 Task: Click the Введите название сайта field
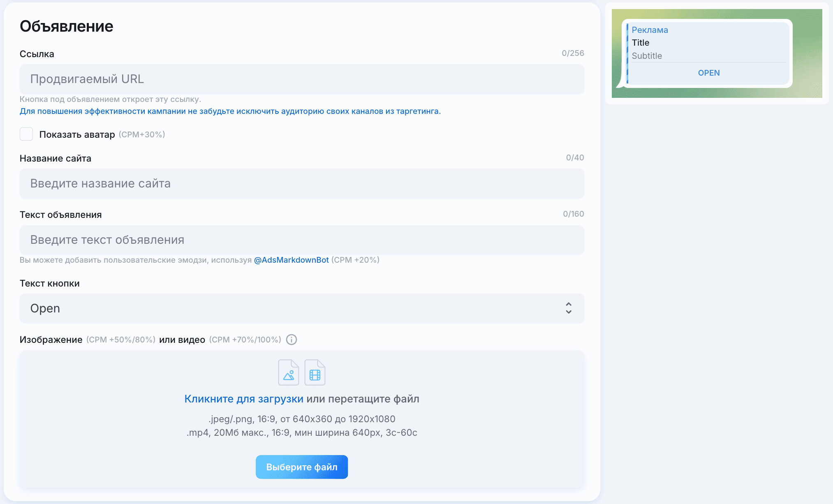[x=302, y=183]
